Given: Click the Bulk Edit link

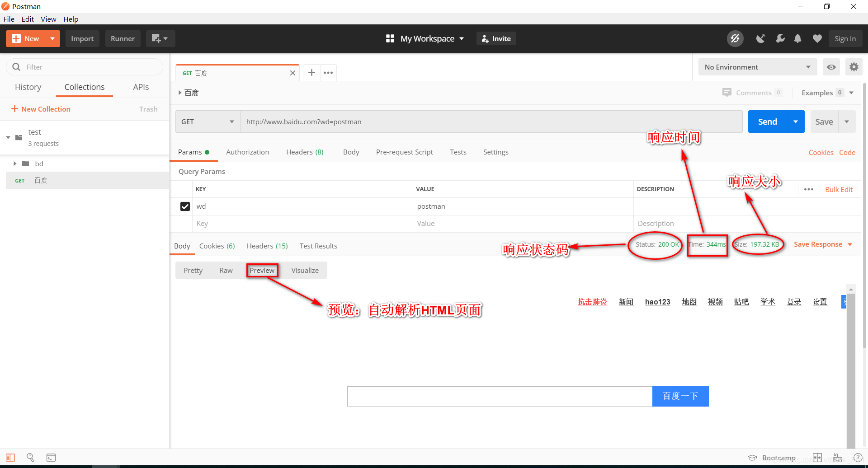Looking at the screenshot, I should pos(839,190).
